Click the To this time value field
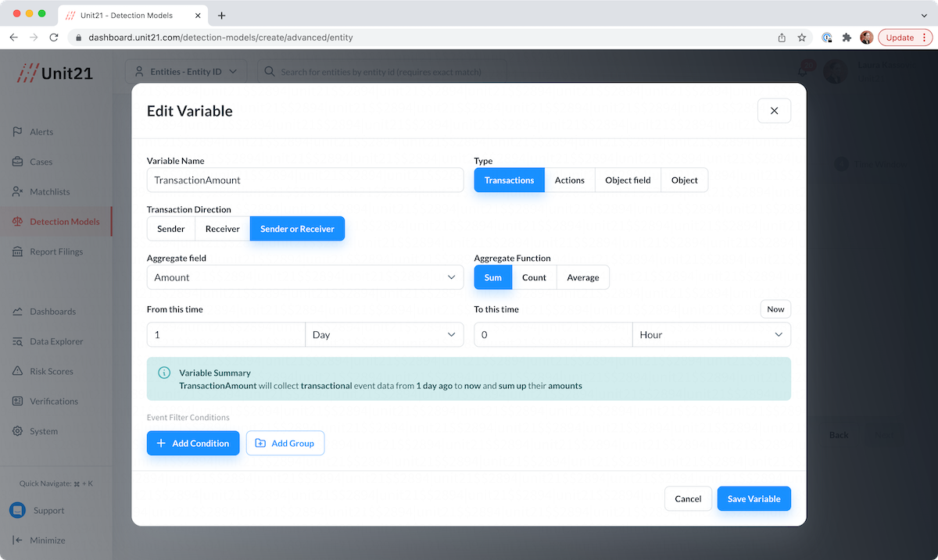This screenshot has width=938, height=560. coord(553,334)
